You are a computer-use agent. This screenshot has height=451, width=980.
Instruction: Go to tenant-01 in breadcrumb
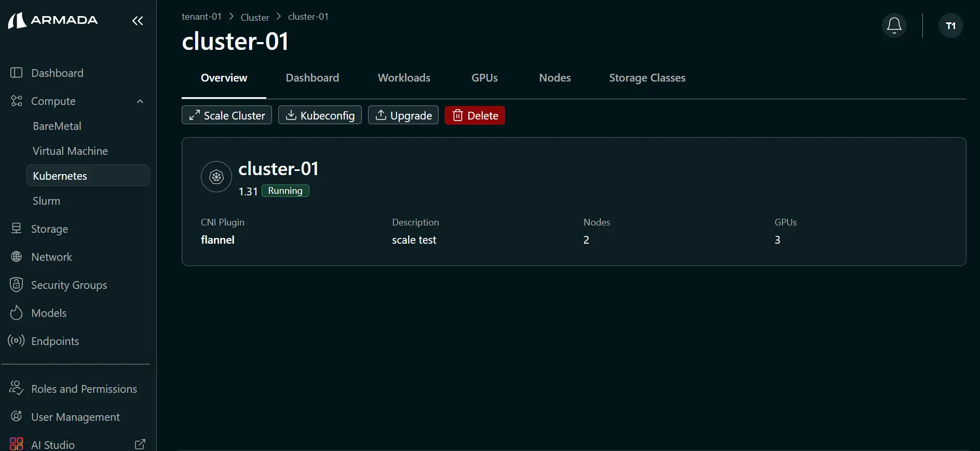click(202, 17)
